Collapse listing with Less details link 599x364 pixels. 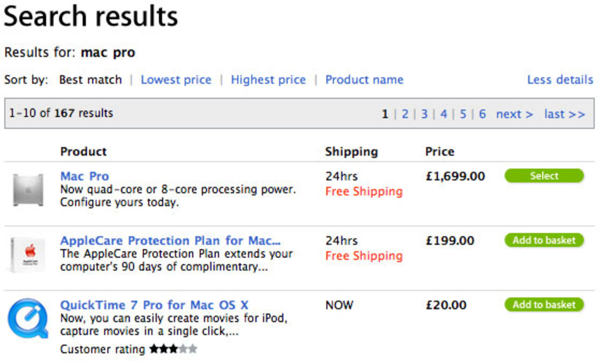tap(560, 80)
